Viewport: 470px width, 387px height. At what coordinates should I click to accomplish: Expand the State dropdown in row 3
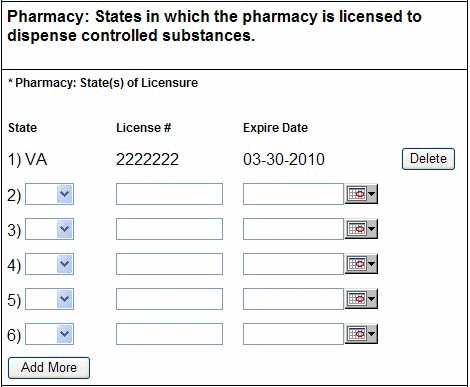pyautogui.click(x=49, y=229)
